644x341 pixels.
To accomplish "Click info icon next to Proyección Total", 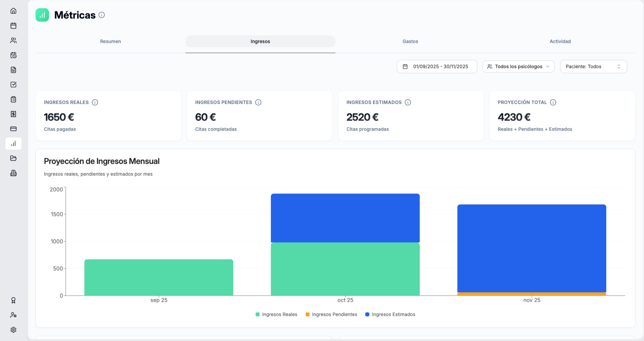I will click(x=553, y=102).
